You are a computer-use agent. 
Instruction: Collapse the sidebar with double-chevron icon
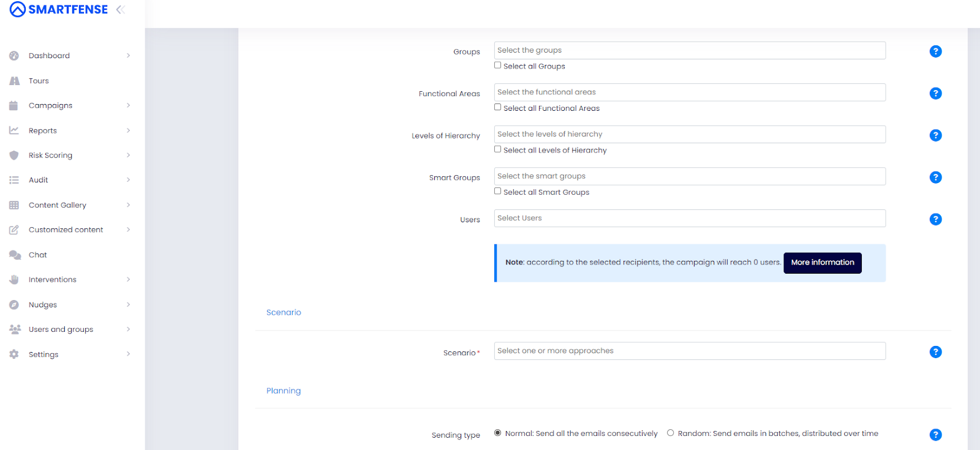click(121, 9)
